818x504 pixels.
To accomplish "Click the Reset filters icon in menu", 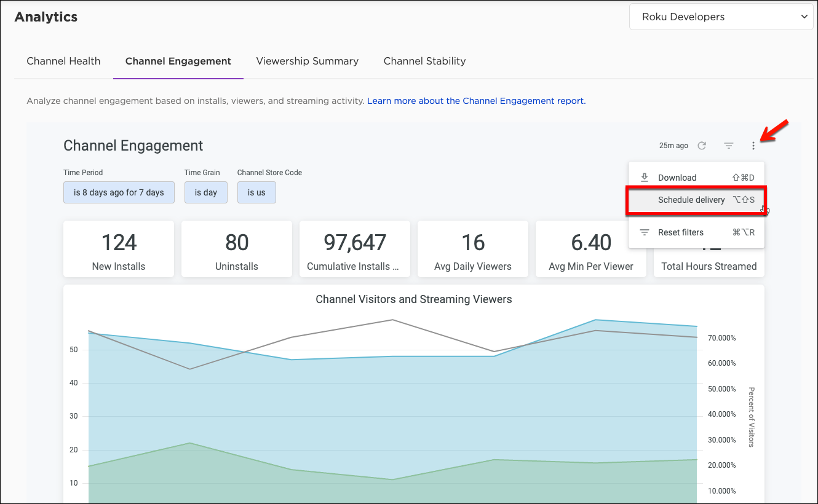I will pos(645,232).
